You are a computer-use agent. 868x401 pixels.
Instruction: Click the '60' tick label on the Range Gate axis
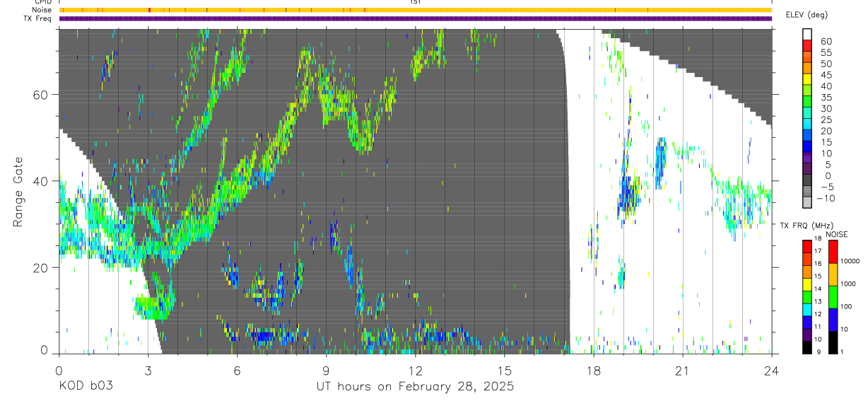[x=41, y=94]
